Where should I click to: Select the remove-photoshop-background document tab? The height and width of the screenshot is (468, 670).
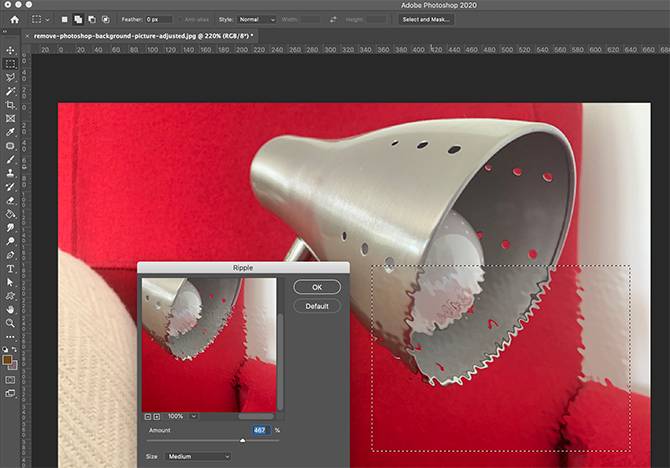[140, 34]
